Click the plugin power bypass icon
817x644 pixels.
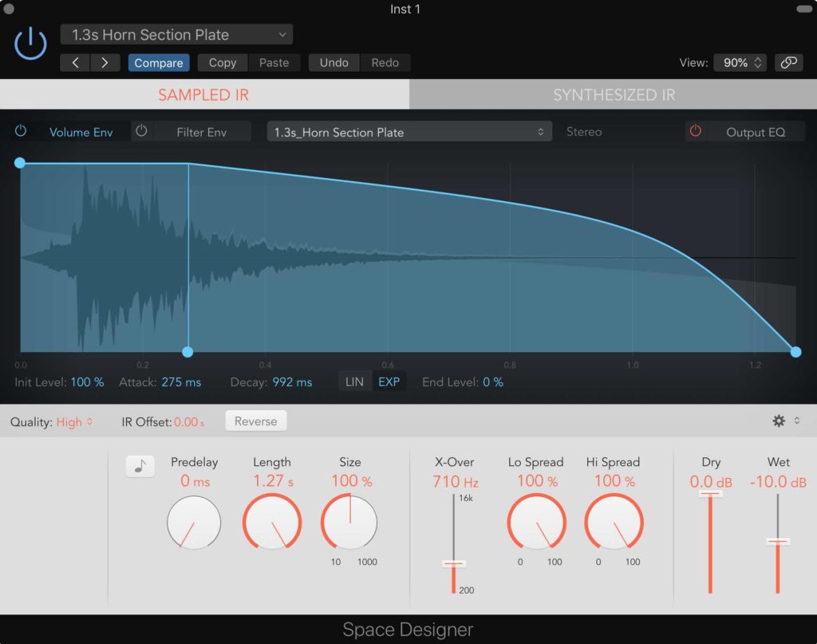pyautogui.click(x=30, y=43)
